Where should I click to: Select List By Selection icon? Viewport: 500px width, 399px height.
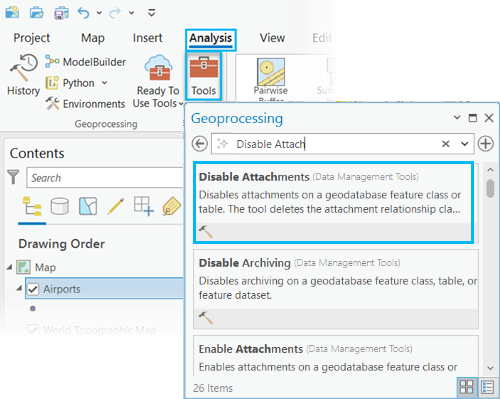[x=88, y=206]
